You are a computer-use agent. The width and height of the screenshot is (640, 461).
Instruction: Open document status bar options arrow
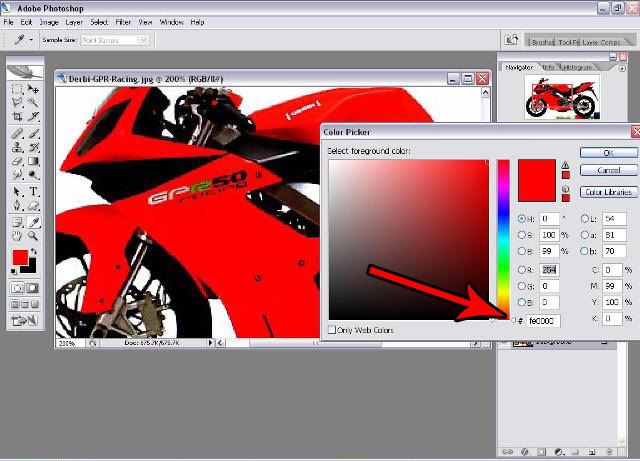[x=210, y=343]
